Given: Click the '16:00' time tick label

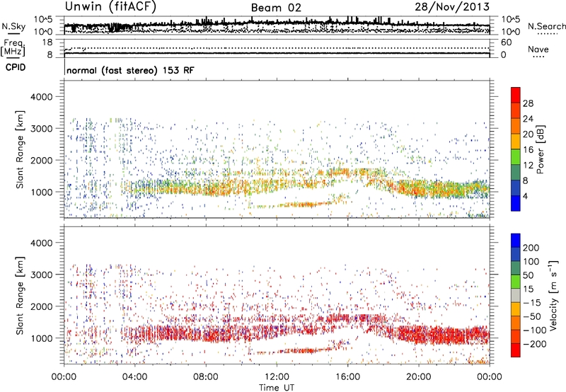Looking at the screenshot, I should coord(347,377).
